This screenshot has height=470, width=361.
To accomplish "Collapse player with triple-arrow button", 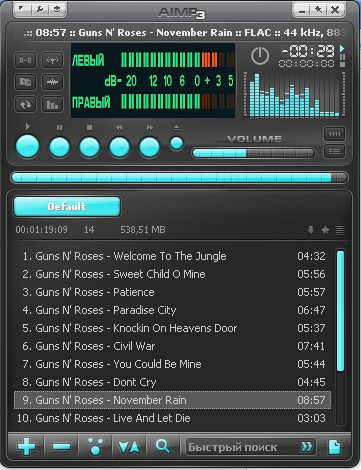I will click(334, 134).
